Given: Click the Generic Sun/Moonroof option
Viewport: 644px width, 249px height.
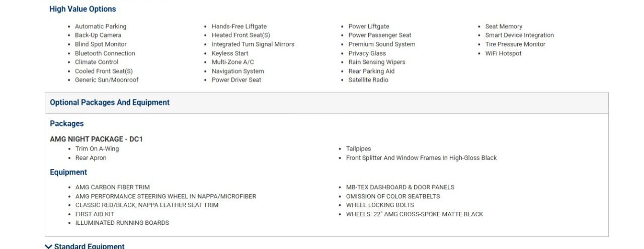Looking at the screenshot, I should (107, 80).
